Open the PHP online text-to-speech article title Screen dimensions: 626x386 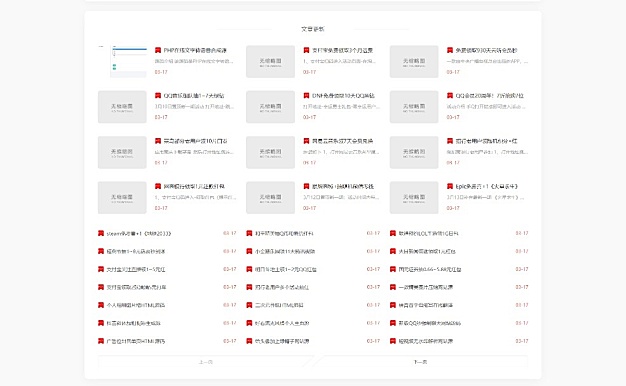coord(195,50)
